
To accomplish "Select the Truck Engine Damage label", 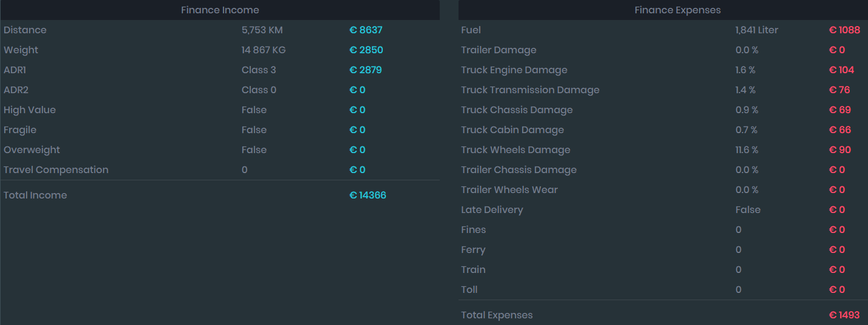I will 514,70.
